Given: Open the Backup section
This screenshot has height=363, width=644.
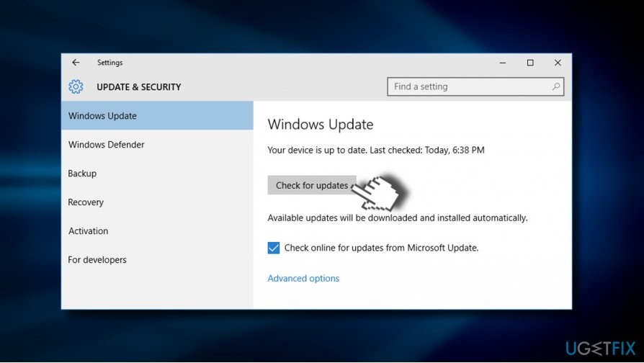Looking at the screenshot, I should click(x=157, y=174).
